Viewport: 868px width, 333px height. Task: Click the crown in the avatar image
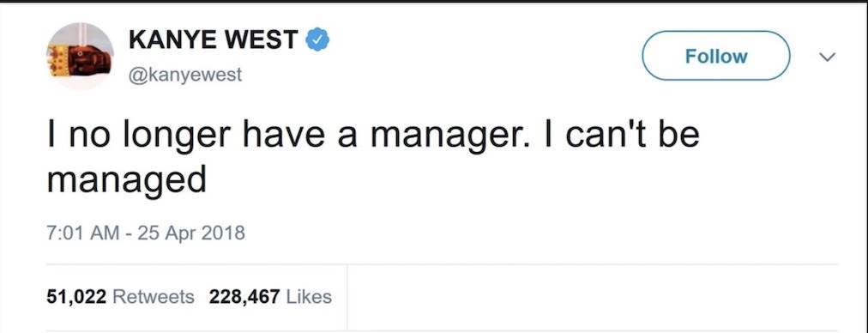click(x=61, y=60)
